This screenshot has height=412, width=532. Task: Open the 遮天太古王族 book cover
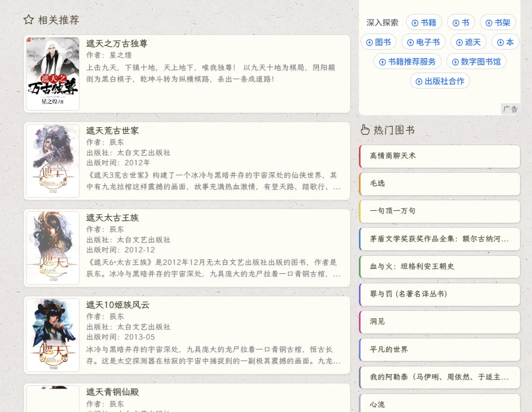[x=52, y=248]
